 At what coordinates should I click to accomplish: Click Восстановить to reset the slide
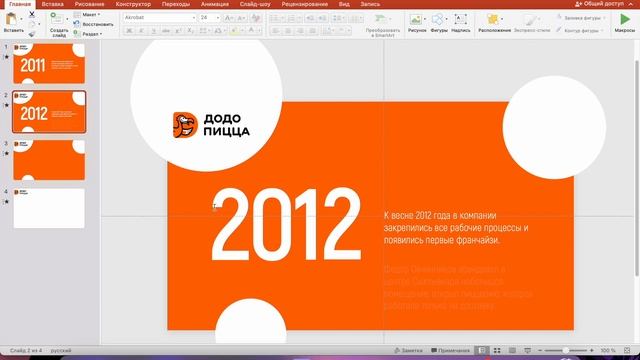[93, 24]
